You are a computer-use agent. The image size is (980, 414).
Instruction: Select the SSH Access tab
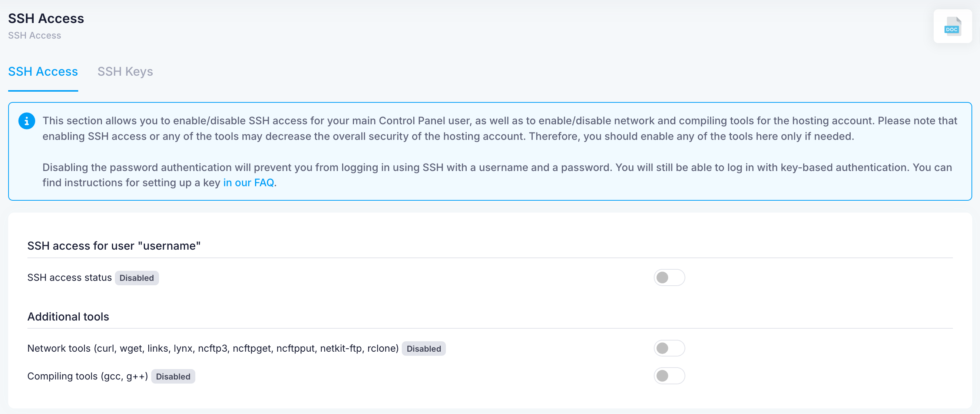click(x=43, y=72)
